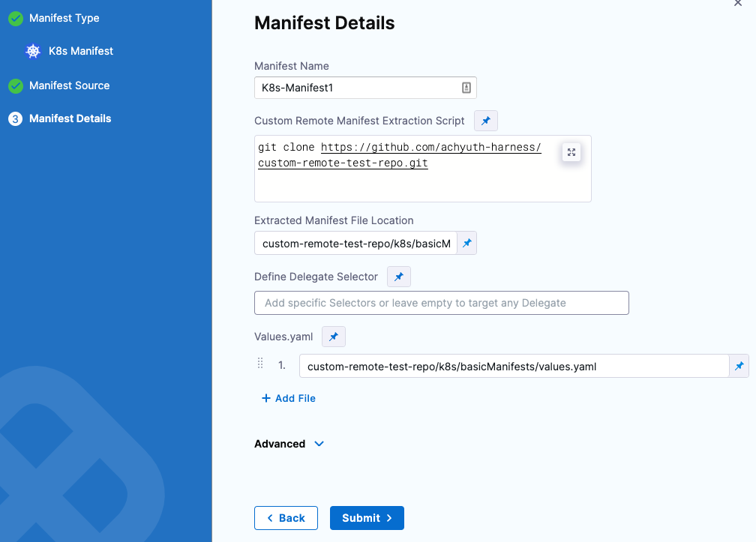This screenshot has height=542, width=756.
Task: Open the Manifest Details step in sidebar
Action: (70, 118)
